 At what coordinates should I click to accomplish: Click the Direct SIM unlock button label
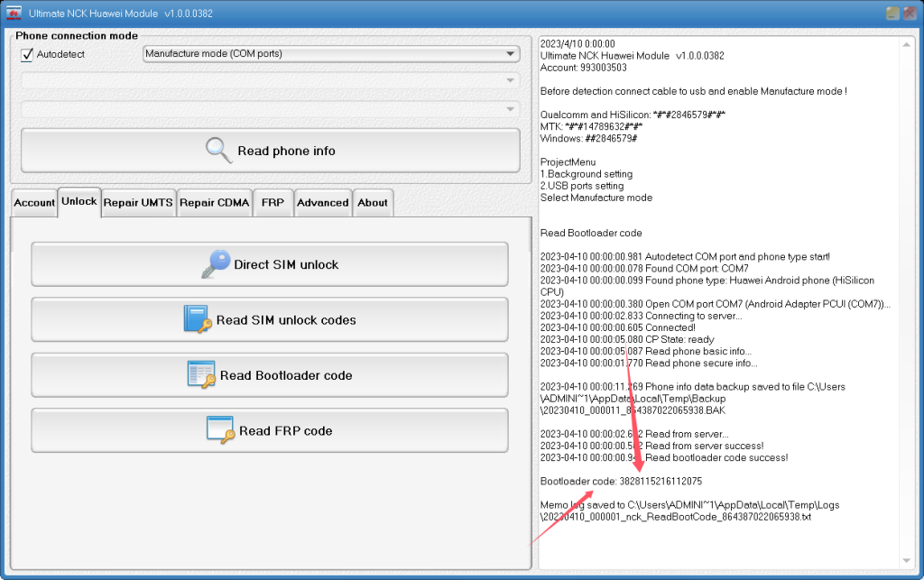[x=286, y=264]
